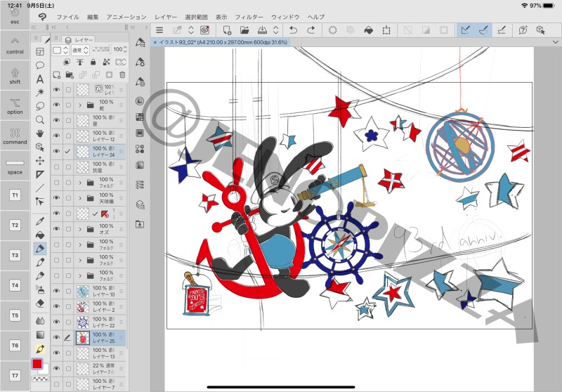Click the layer opacity stepper arrows
Viewport: 562px width, 392px height.
(x=125, y=49)
